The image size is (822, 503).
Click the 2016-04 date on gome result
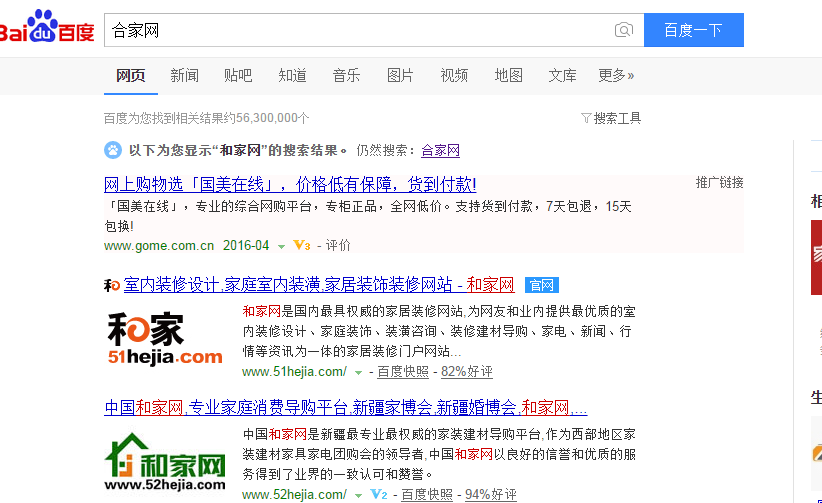pyautogui.click(x=246, y=245)
